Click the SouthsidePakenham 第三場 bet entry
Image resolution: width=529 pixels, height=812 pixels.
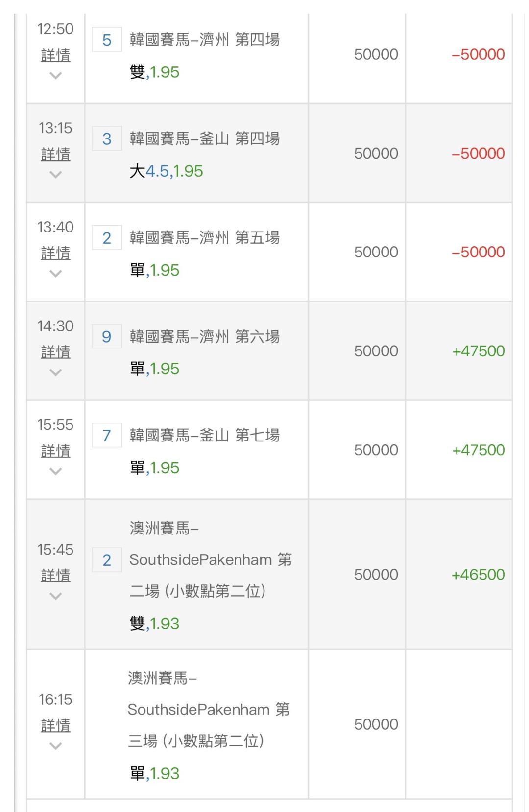[208, 710]
